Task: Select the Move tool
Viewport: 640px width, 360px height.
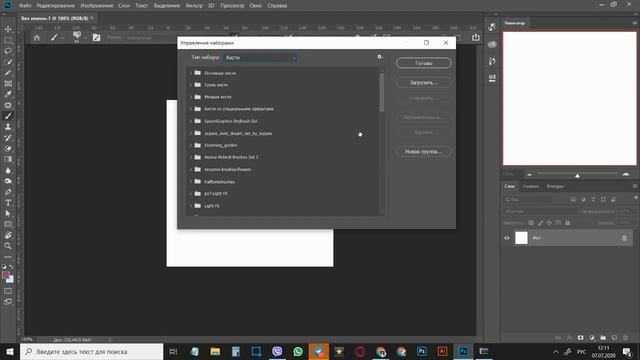Action: (8, 29)
